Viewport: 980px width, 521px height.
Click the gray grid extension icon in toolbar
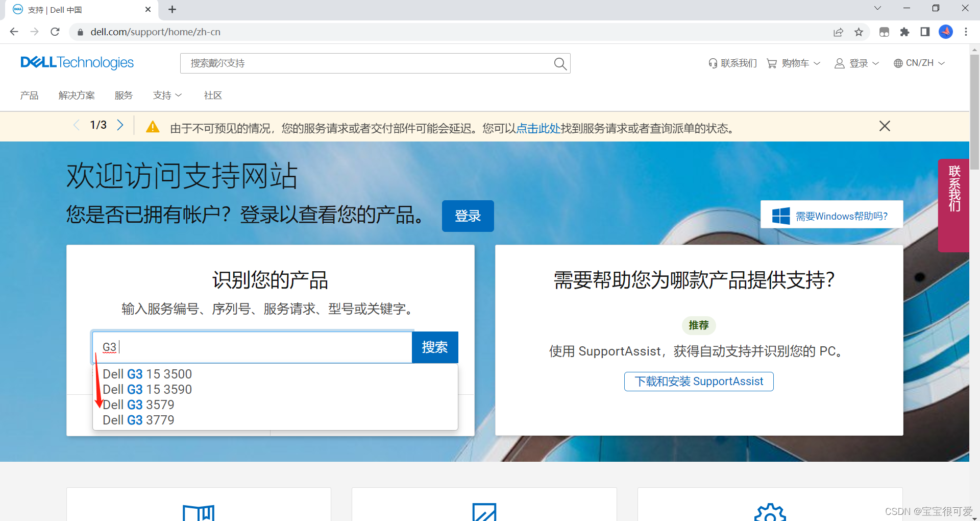pos(884,32)
